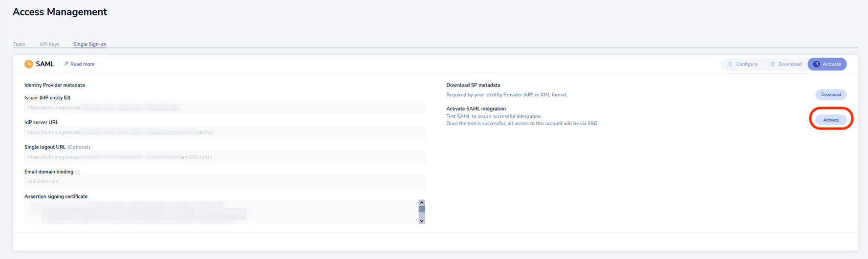Select step 3 Activate in the stepper
Screen dimensions: 868x259
coord(827,64)
